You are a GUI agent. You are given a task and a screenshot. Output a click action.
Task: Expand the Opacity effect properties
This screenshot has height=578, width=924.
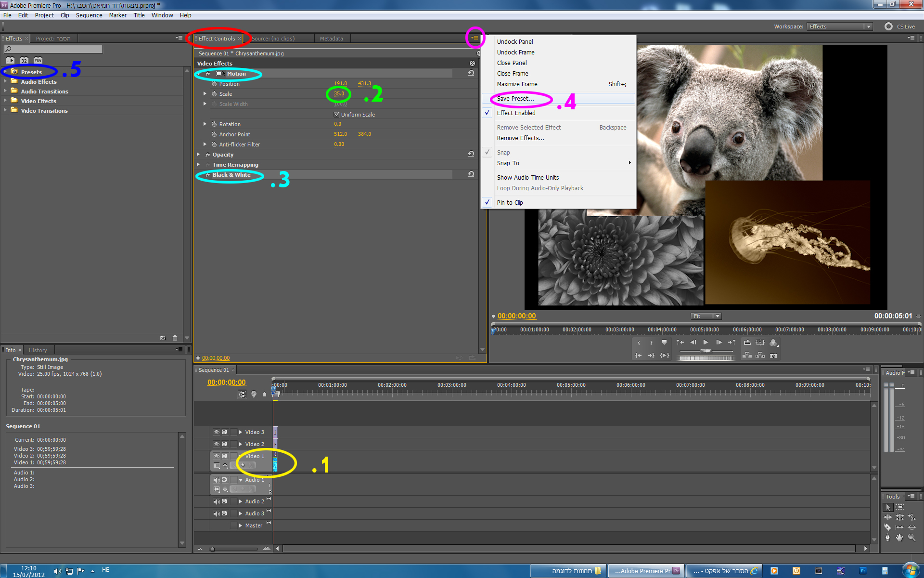pos(198,155)
